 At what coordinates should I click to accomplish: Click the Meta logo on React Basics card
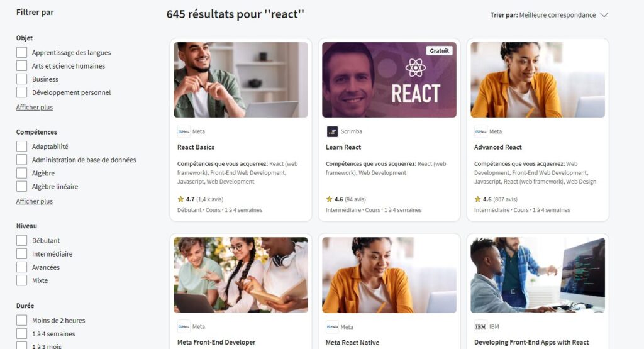pyautogui.click(x=184, y=131)
